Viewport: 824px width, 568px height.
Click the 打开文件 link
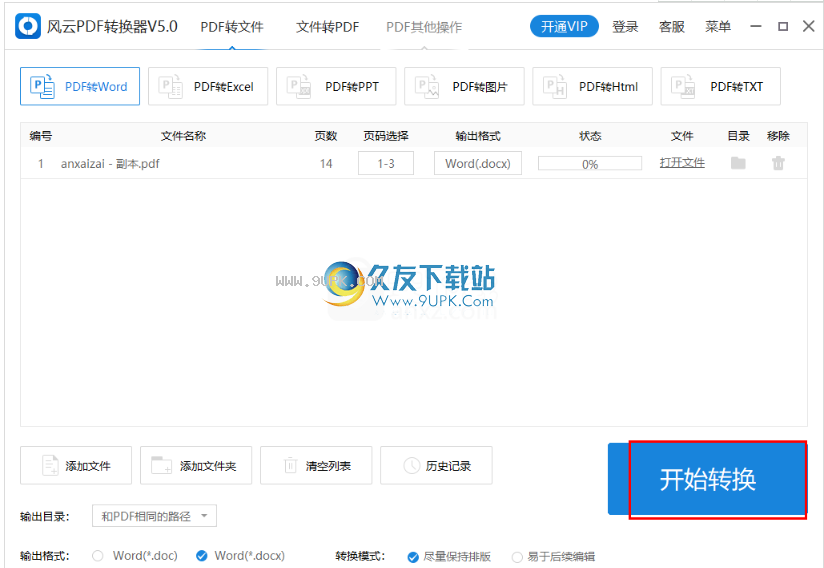tap(682, 163)
